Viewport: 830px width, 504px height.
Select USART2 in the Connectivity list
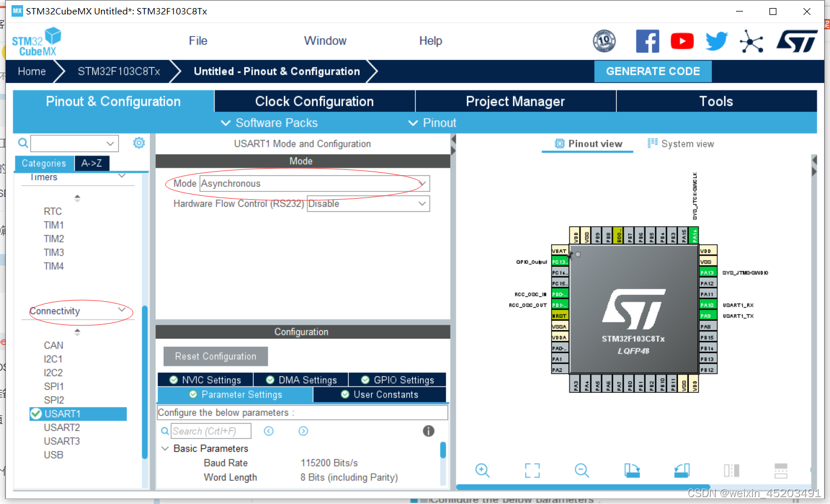(x=62, y=427)
